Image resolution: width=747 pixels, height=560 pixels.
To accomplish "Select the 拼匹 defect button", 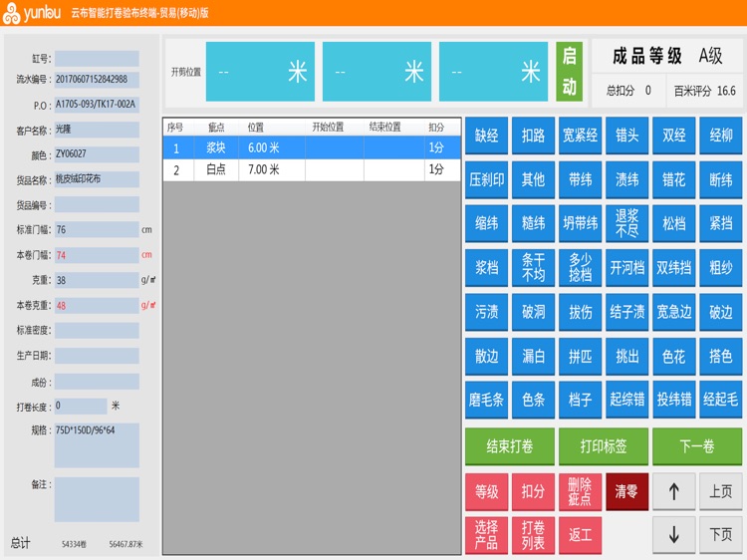I will [x=580, y=356].
